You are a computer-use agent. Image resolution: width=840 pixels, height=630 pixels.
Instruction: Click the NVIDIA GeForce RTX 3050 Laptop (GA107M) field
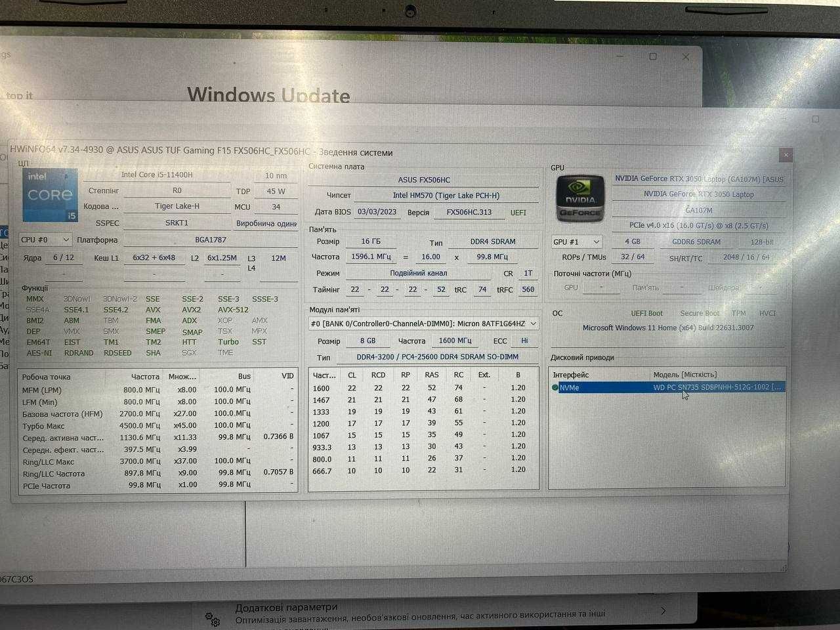click(699, 179)
